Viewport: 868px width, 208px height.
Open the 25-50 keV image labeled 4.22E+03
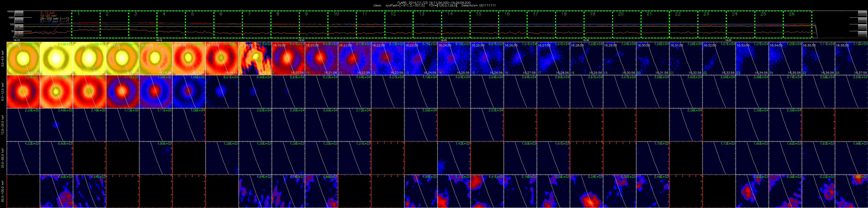pyautogui.click(x=23, y=158)
